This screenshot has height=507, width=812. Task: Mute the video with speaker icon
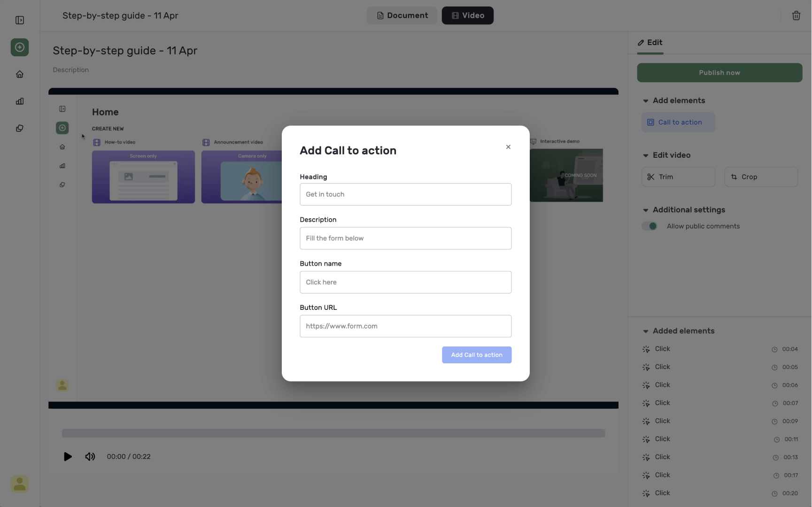90,456
